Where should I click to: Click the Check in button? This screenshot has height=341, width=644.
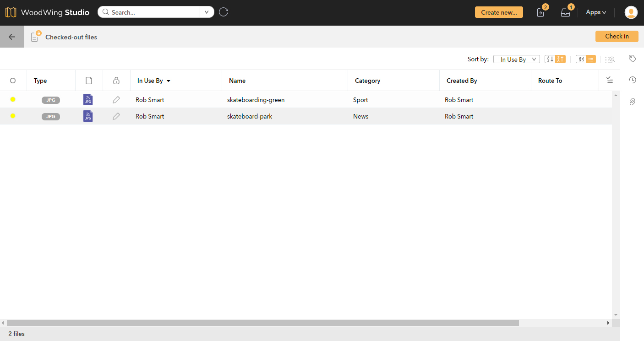(617, 37)
